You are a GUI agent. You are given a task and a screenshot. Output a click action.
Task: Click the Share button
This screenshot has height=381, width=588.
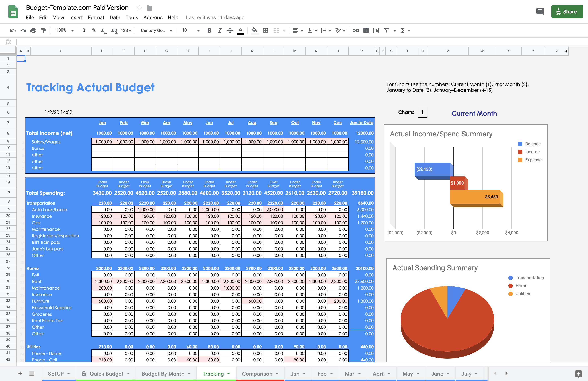click(567, 11)
